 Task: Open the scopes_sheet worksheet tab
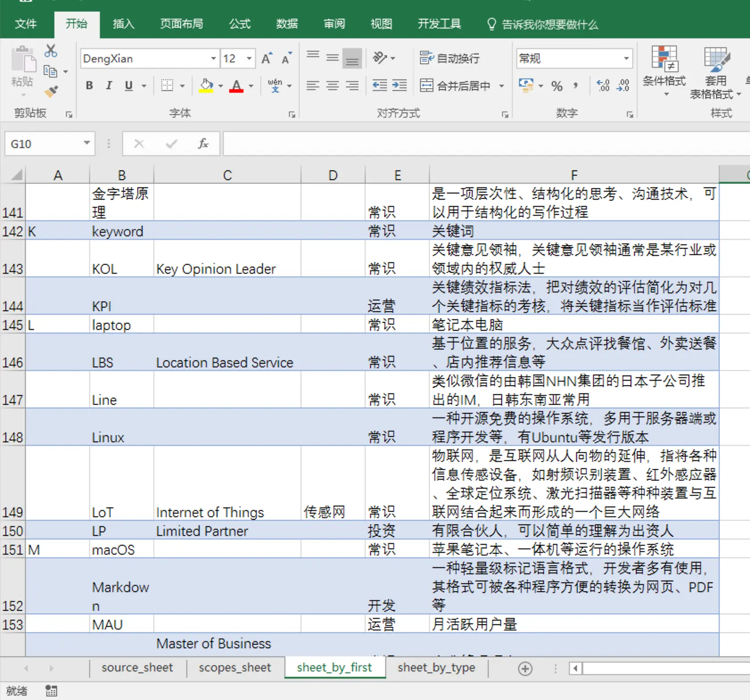235,668
